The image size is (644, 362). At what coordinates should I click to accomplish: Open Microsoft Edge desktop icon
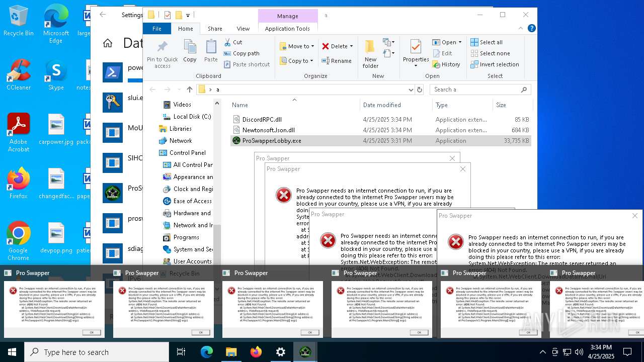tap(56, 24)
